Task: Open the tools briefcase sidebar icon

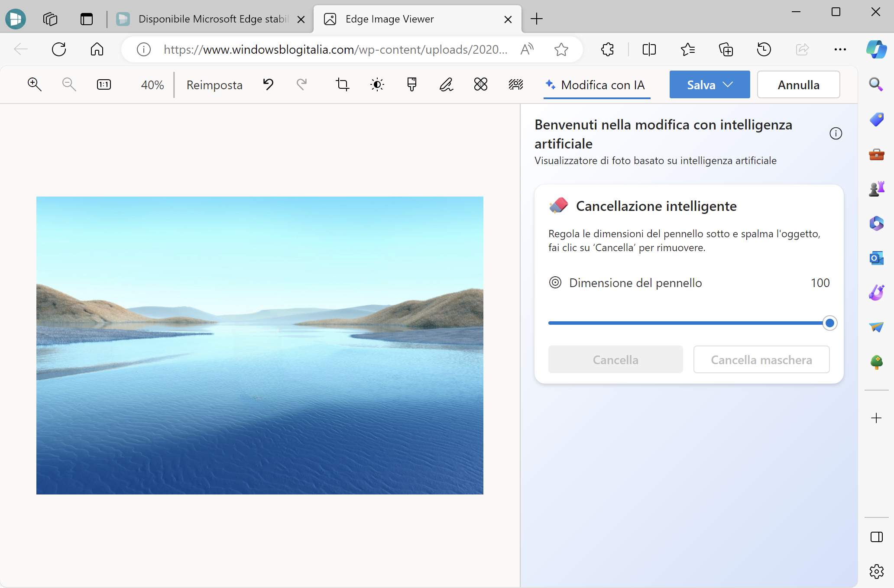Action: 876,154
